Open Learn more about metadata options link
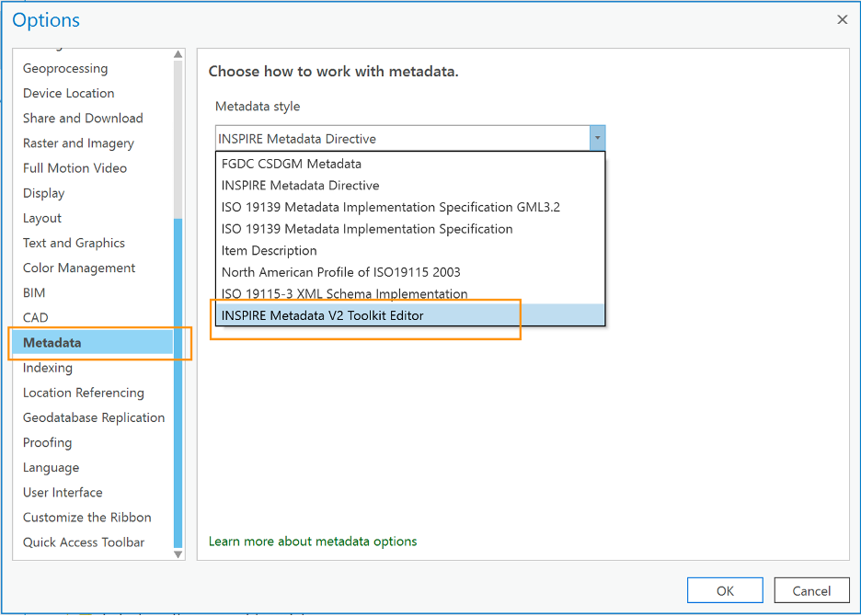Viewport: 861px width, 616px height. pos(313,542)
